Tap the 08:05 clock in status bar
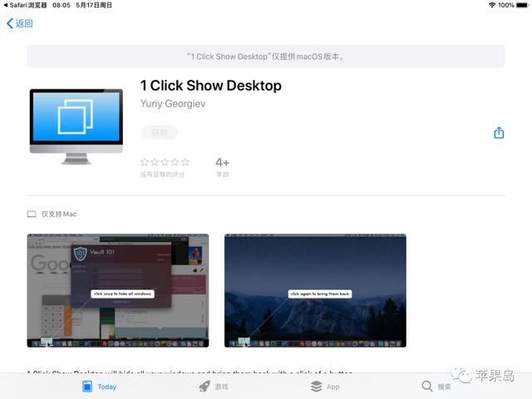Viewport: 532px width, 399px height. 62,5
